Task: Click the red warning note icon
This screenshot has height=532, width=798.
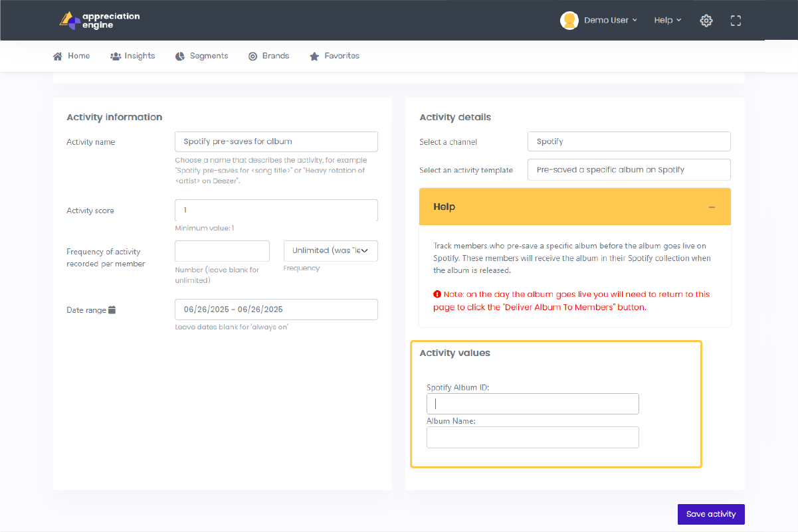Action: 437,294
